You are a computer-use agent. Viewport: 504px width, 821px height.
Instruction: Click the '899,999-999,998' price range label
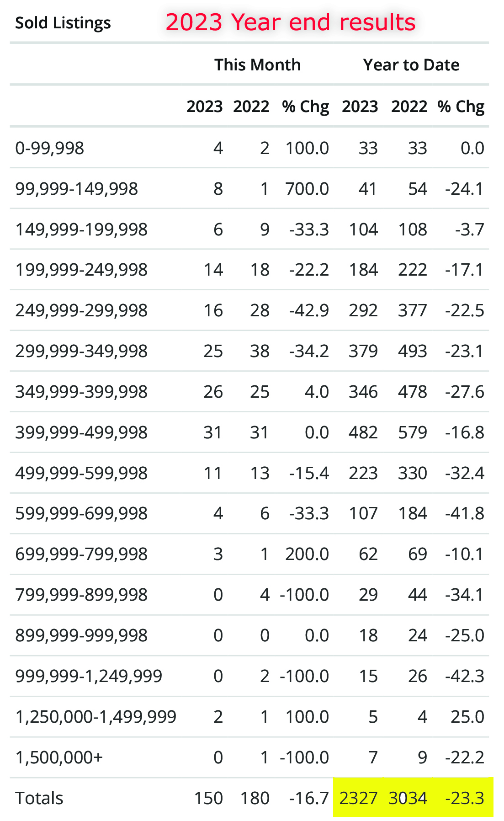pos(81,635)
